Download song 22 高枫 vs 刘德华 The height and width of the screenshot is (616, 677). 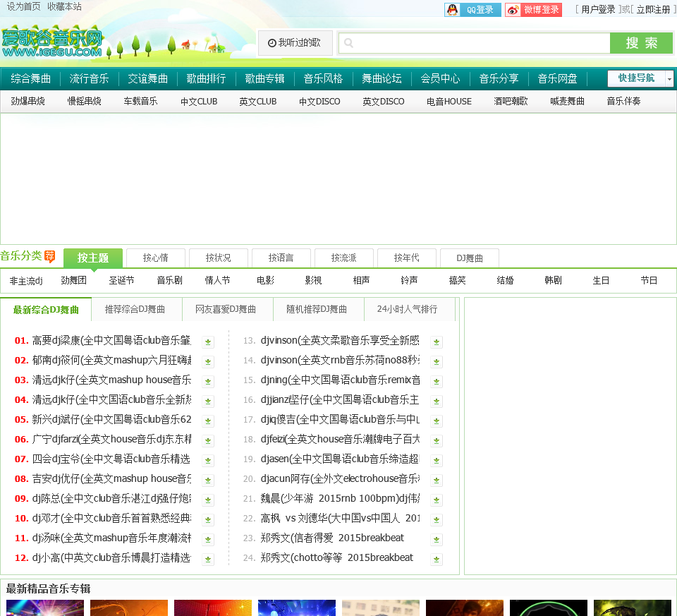pyautogui.click(x=437, y=519)
